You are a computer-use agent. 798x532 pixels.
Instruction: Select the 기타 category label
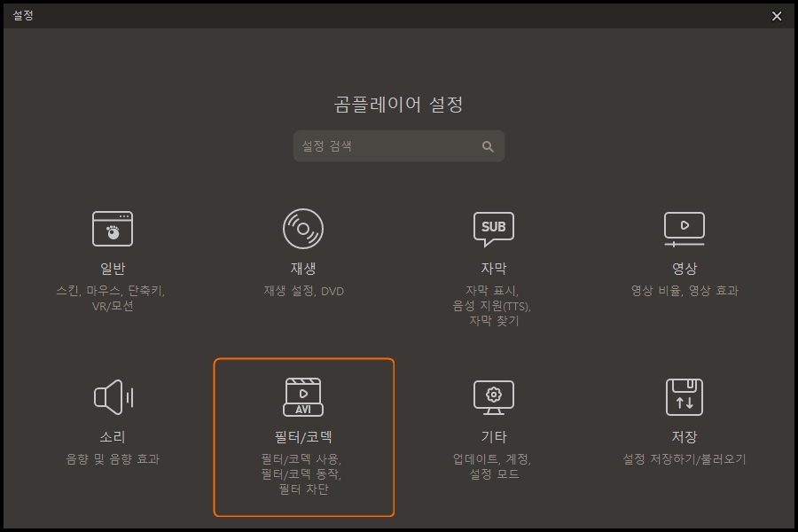click(x=494, y=437)
